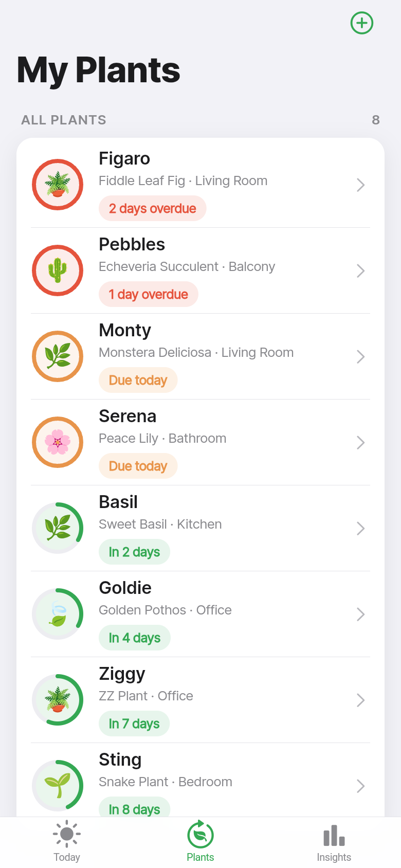The width and height of the screenshot is (401, 868).
Task: Tap Basil's green watering progress ring
Action: [58, 528]
